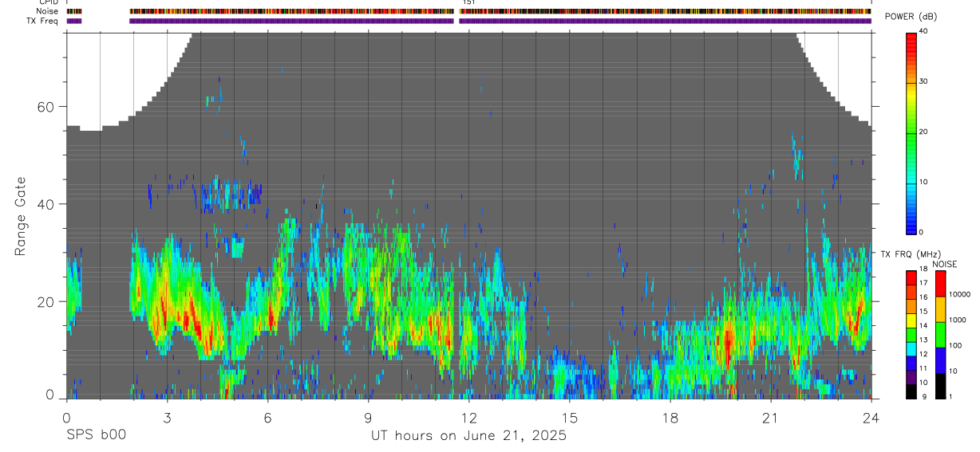The width and height of the screenshot is (980, 452).
Task: Click the 'Noise' strip label at top left
Action: [x=47, y=11]
